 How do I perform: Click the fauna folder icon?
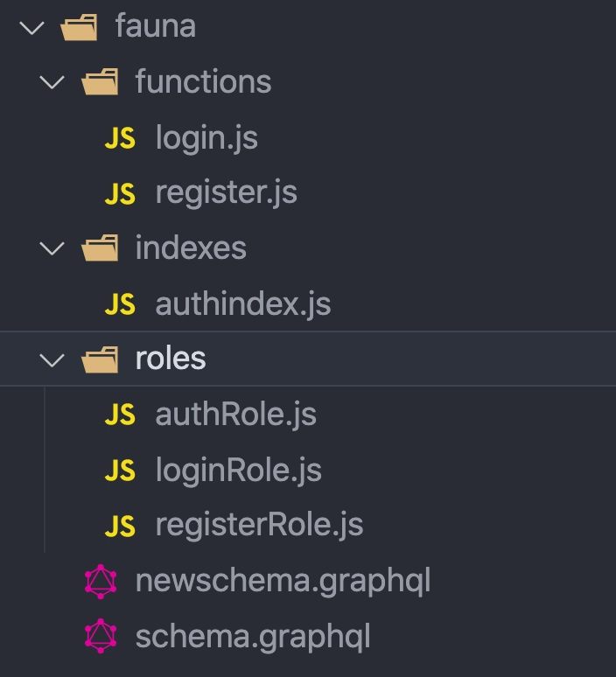[x=79, y=27]
